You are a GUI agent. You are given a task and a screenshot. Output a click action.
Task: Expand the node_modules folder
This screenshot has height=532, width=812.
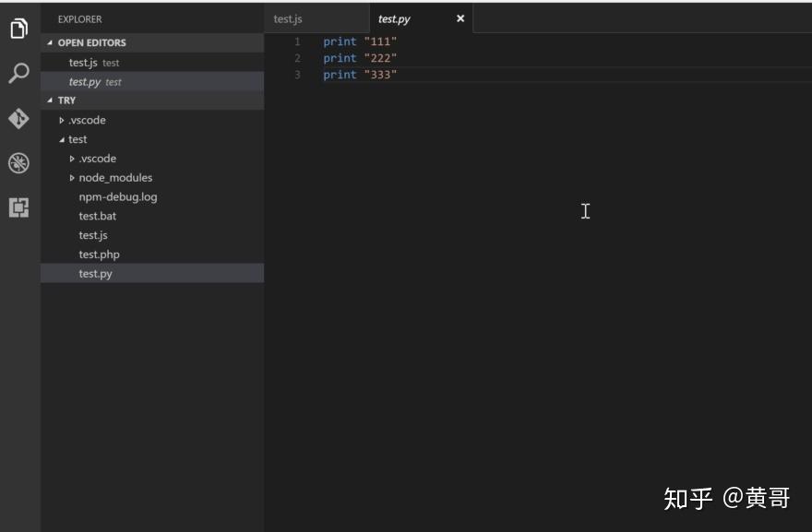(x=72, y=177)
